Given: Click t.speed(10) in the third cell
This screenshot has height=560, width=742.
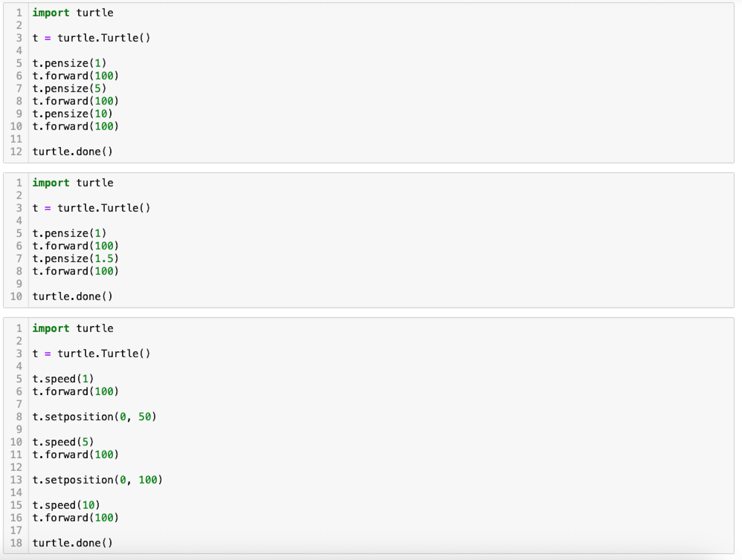Looking at the screenshot, I should click(x=66, y=505).
